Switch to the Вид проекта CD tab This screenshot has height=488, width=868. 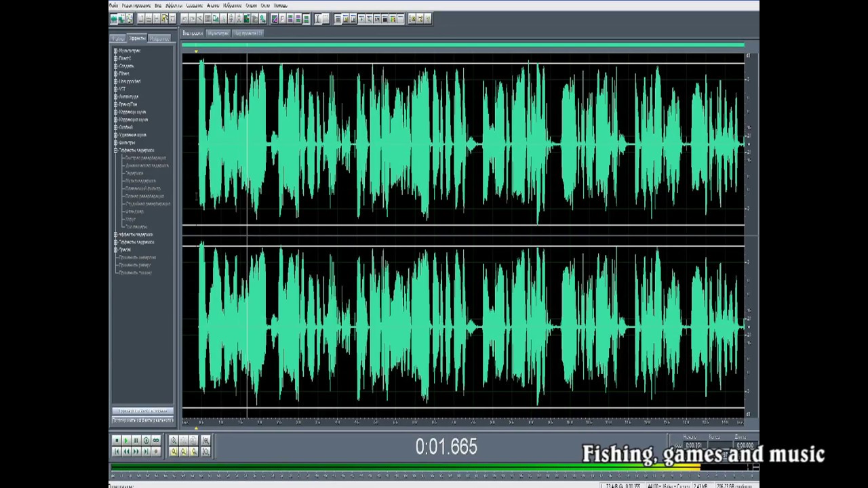tap(248, 33)
